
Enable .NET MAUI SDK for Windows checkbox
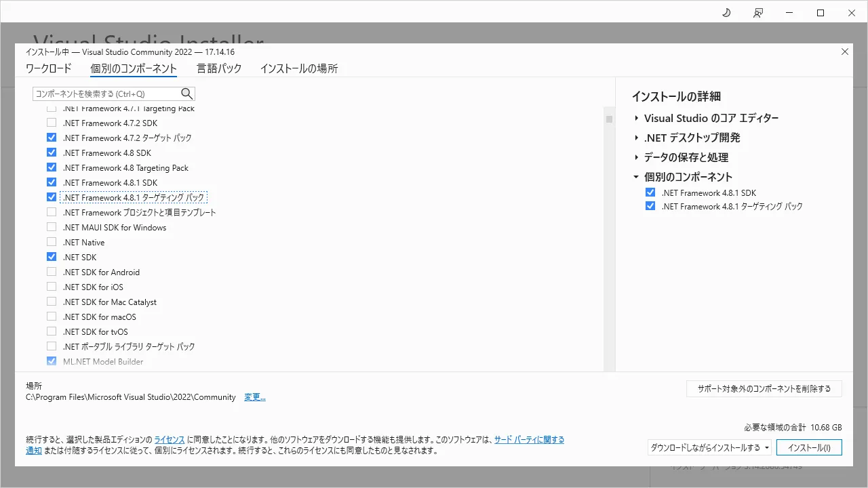pos(52,227)
